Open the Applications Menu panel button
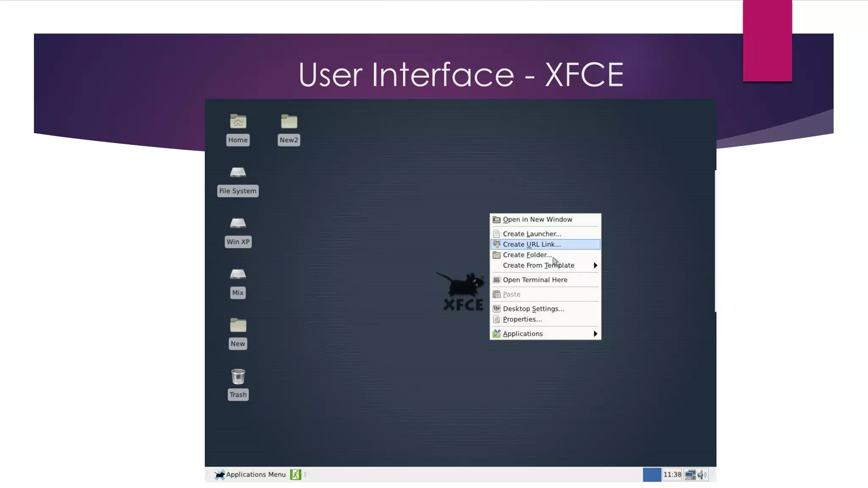 click(x=250, y=474)
